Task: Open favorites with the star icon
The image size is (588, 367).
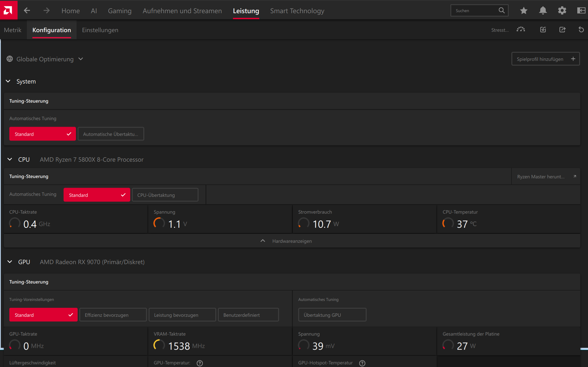Action: click(524, 11)
